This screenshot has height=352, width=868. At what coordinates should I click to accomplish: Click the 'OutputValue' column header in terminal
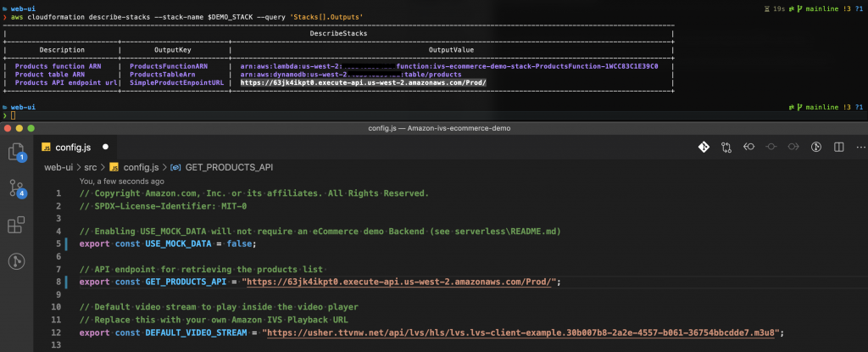452,50
